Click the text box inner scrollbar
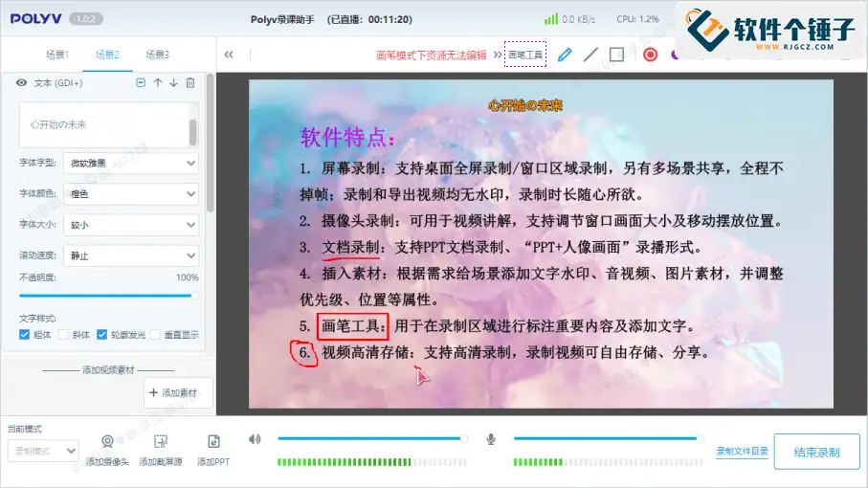The width and height of the screenshot is (868, 488). coord(193,132)
